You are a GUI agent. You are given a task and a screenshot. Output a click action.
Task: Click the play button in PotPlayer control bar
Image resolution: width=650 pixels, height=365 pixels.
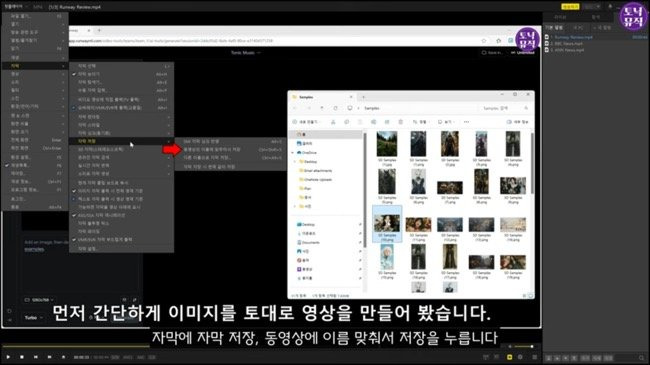[x=8, y=357]
